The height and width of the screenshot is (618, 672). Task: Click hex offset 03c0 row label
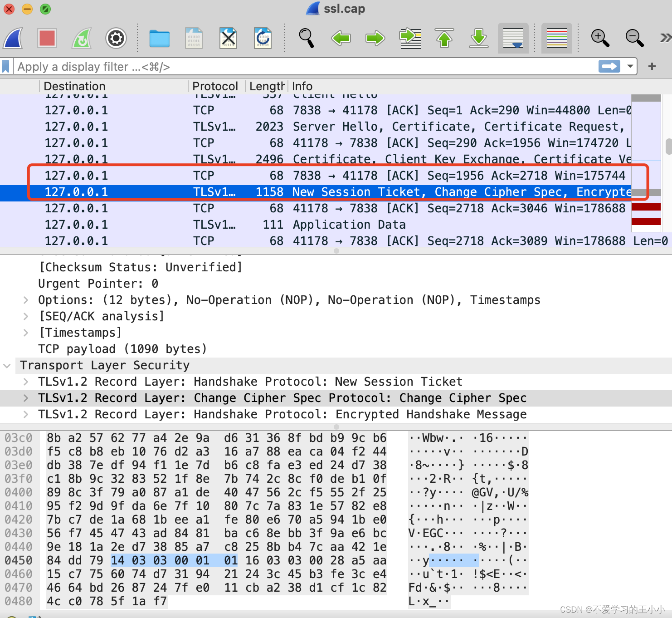(x=19, y=438)
